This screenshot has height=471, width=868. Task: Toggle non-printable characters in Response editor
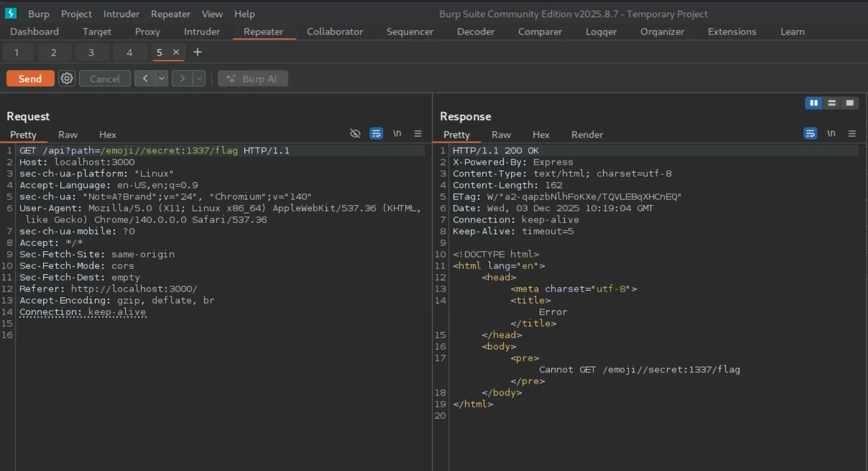click(831, 134)
